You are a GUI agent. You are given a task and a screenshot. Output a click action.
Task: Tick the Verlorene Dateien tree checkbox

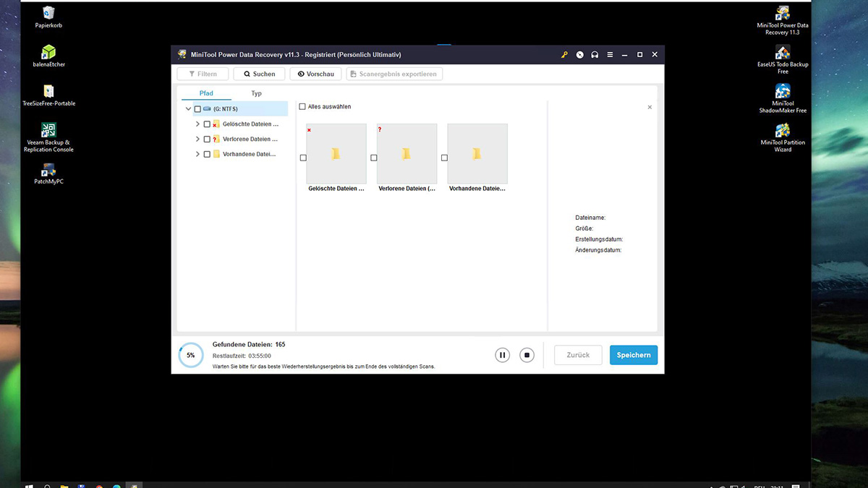click(x=207, y=140)
